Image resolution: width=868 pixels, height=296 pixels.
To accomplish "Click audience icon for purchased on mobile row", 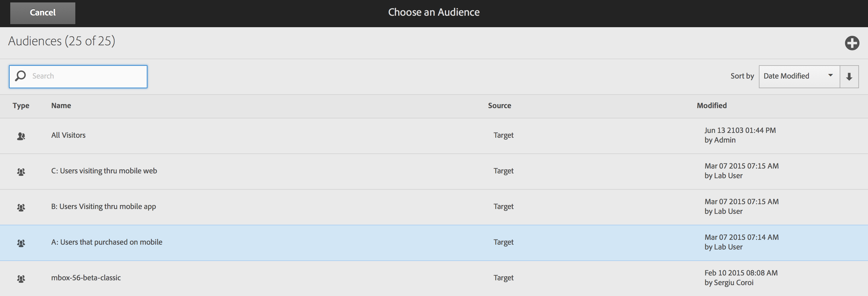I will point(21,243).
